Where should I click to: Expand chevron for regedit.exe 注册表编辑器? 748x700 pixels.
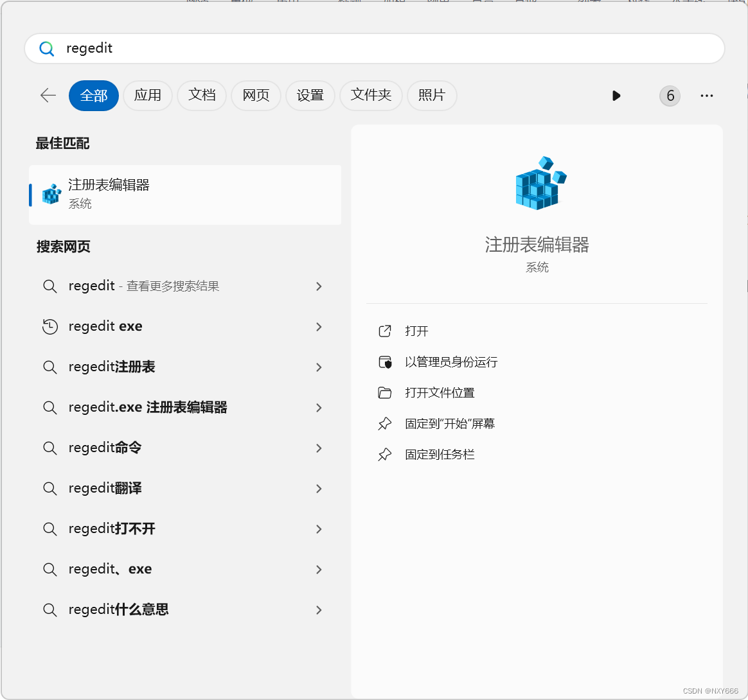pyautogui.click(x=319, y=408)
